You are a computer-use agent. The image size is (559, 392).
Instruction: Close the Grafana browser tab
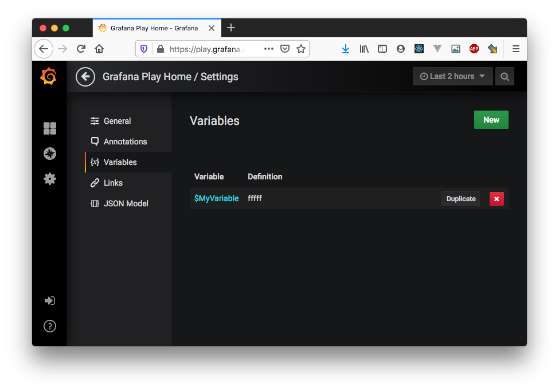coord(212,28)
